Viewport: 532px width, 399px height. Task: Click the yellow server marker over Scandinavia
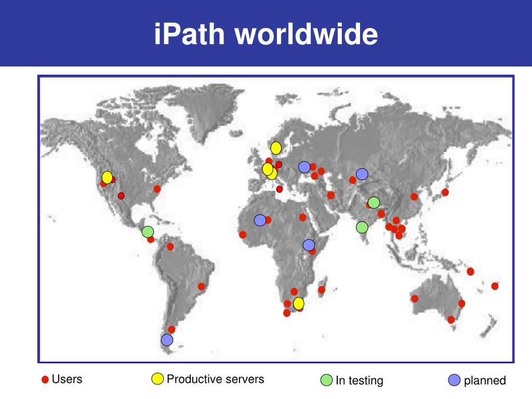(276, 148)
